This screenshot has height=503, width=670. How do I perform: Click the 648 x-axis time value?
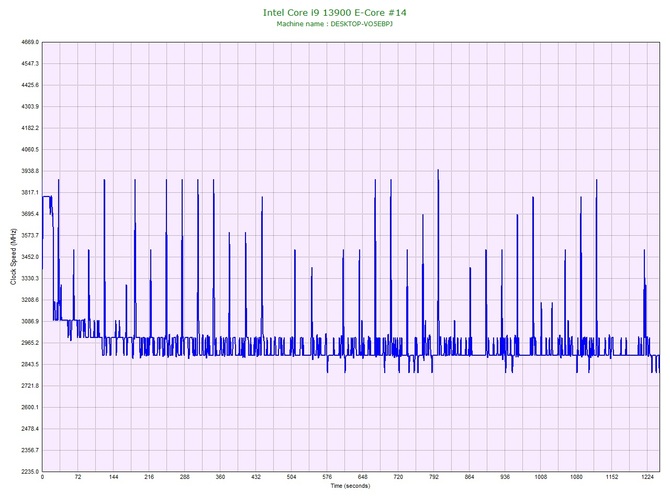tap(363, 477)
